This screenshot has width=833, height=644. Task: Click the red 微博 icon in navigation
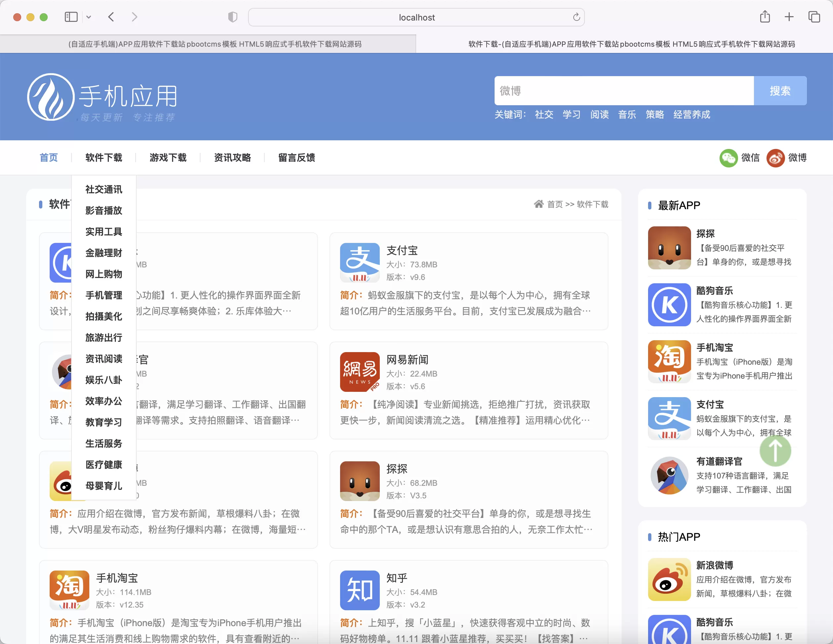pos(775,158)
